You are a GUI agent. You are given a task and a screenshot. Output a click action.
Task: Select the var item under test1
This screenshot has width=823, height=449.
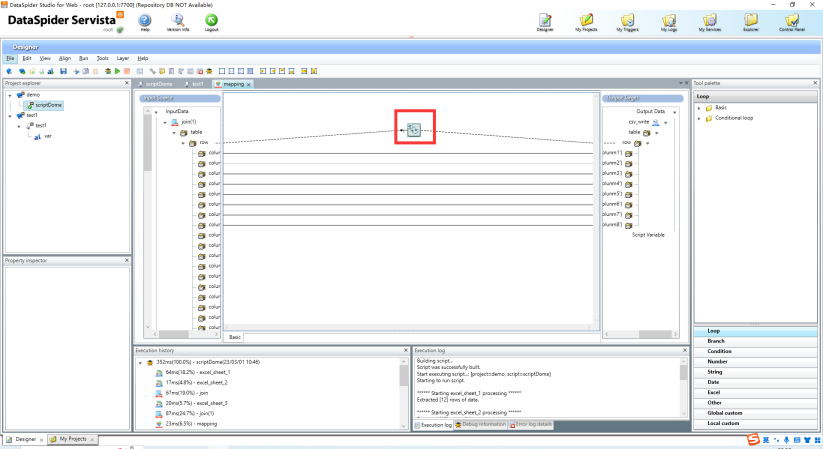click(x=43, y=136)
